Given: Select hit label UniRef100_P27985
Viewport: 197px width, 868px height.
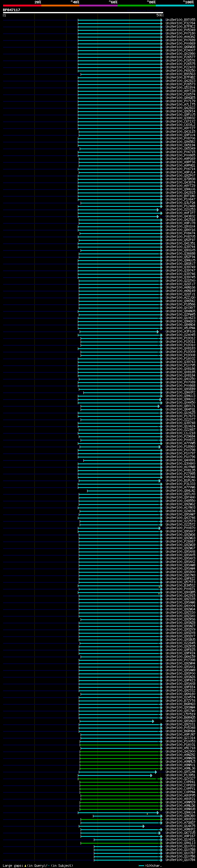Looking at the screenshot, I should [x=180, y=474].
